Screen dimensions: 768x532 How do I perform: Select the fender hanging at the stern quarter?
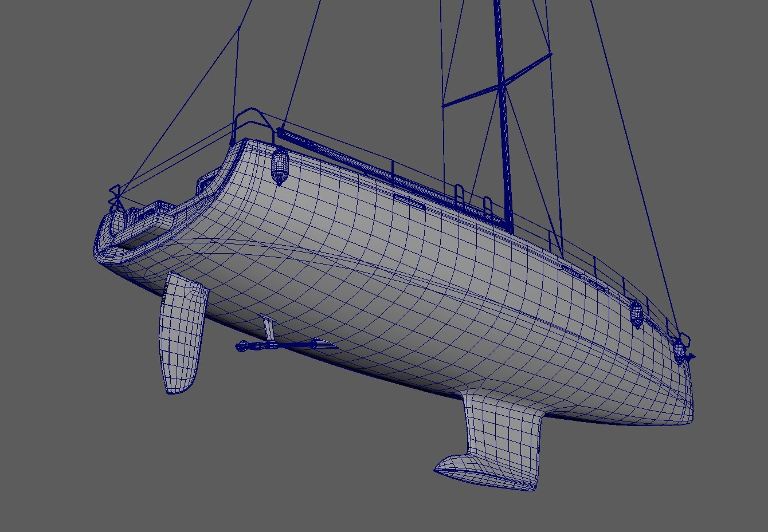click(x=279, y=167)
